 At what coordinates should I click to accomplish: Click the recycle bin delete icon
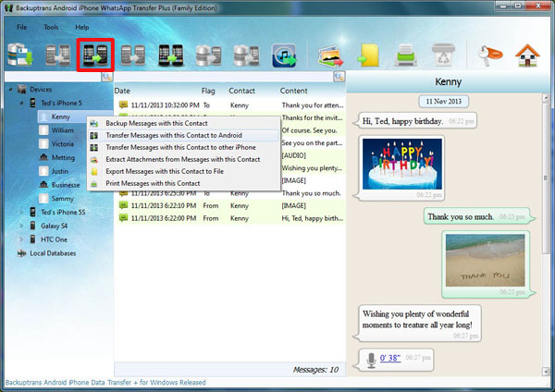443,55
